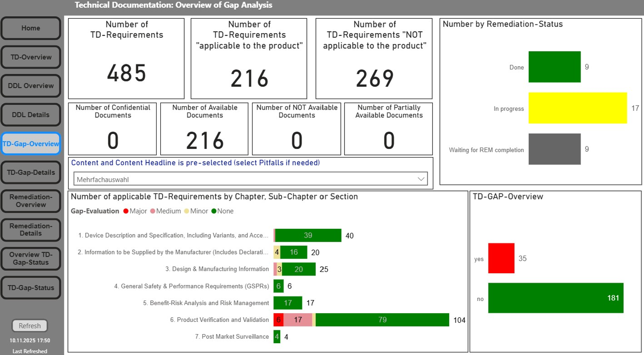
Task: Open the Home navigation button
Action: point(31,28)
